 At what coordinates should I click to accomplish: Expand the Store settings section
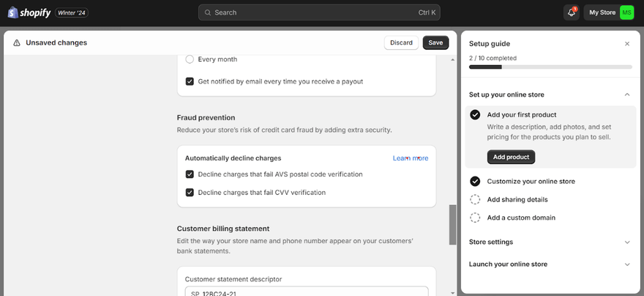(626, 242)
